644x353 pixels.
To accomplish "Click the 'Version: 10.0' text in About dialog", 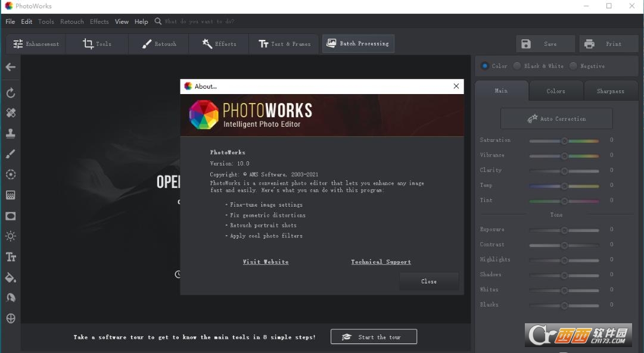I will [229, 163].
